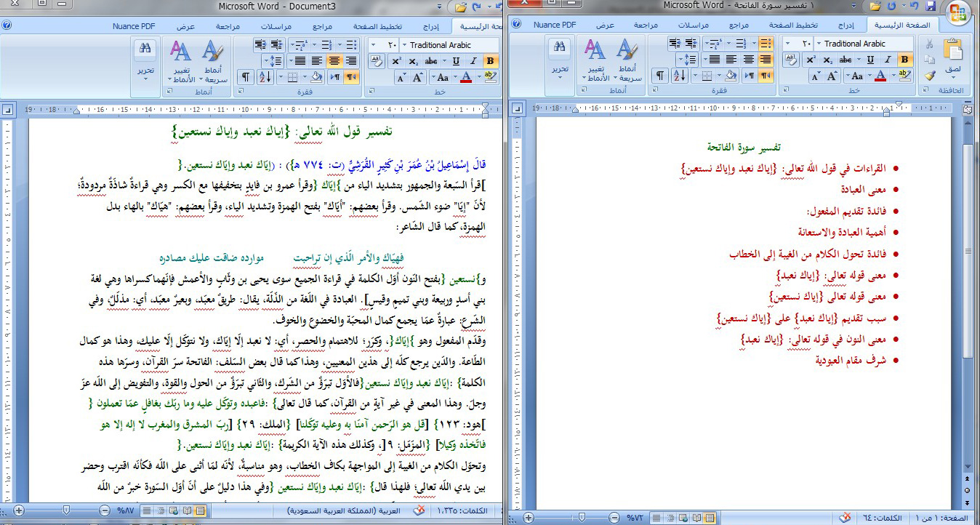Toggle Underline in the right window ribbon
Viewport: 980px width, 525px height.
[871, 60]
